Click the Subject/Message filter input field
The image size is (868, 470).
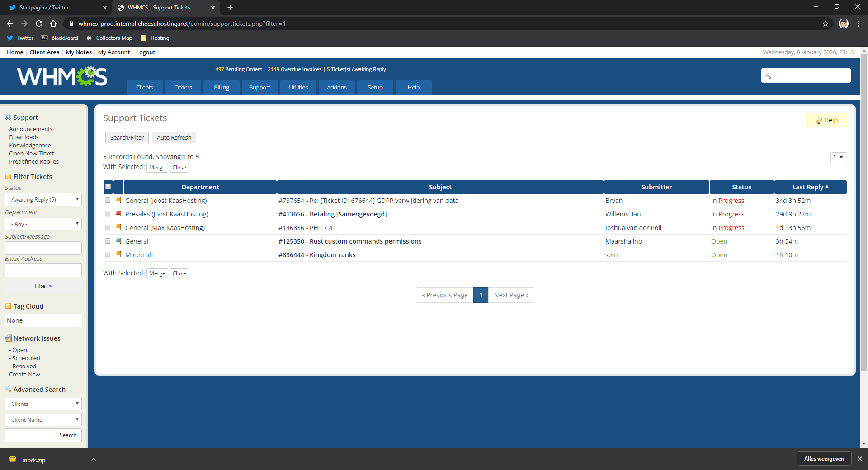(43, 248)
